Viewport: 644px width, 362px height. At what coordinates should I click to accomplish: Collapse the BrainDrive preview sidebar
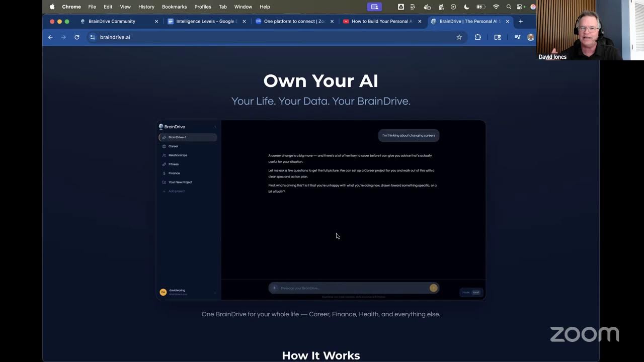tap(215, 127)
